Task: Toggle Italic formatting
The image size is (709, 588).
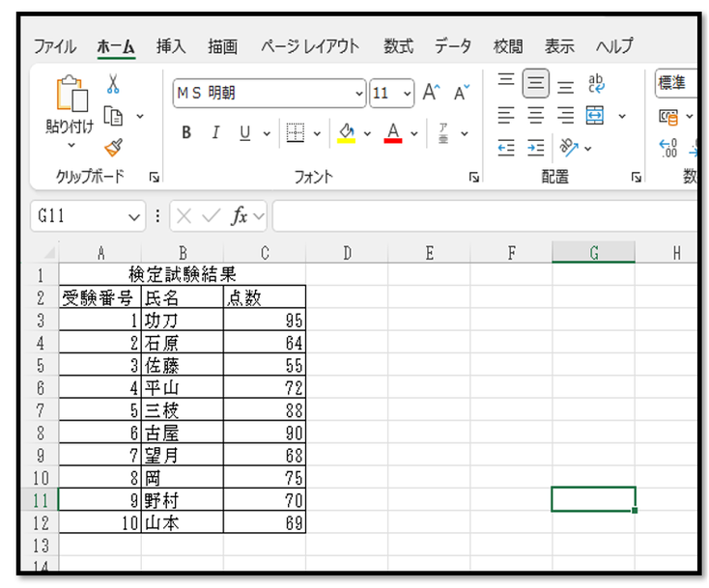Action: 215,133
